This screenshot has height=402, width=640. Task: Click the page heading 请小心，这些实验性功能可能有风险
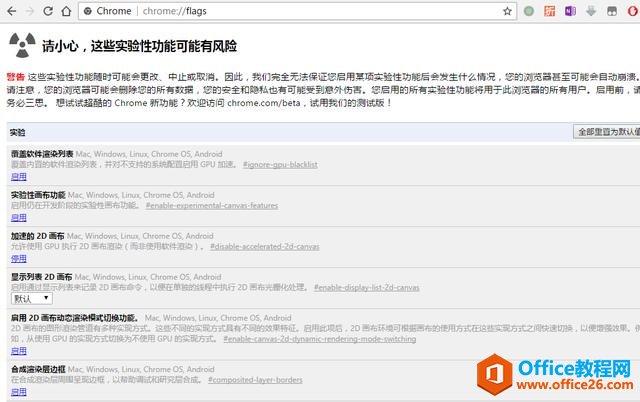coord(140,46)
